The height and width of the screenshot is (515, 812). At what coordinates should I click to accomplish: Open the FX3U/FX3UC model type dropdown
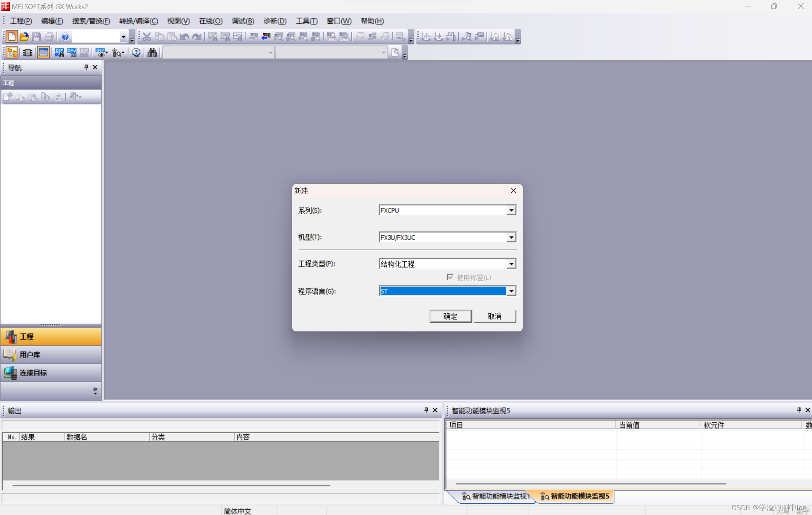tap(511, 237)
